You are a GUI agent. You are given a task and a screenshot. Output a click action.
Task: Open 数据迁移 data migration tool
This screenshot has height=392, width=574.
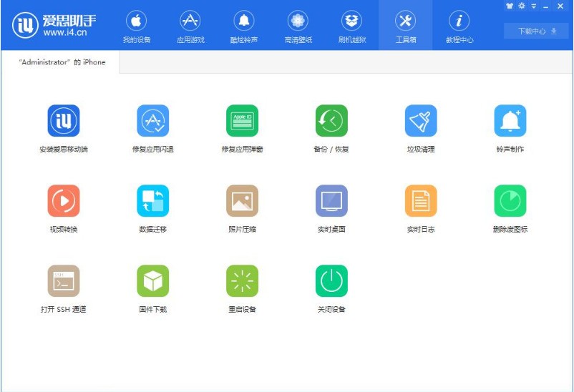[153, 200]
